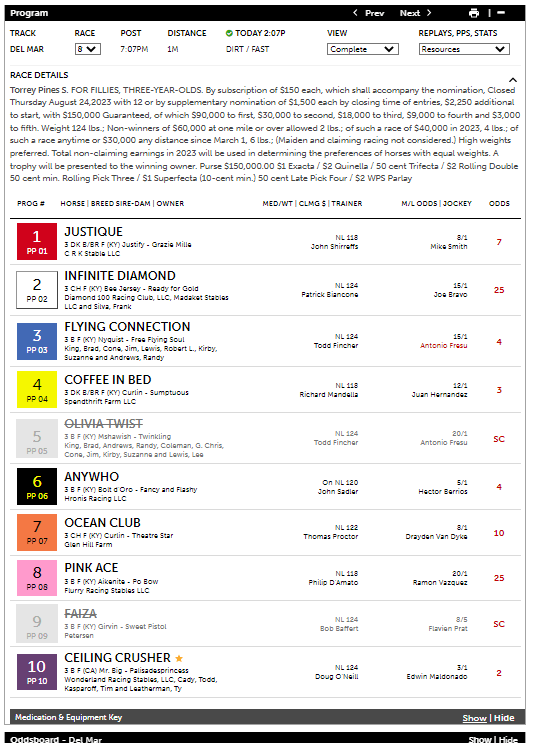The image size is (544, 743).
Task: Open the Race number dropdown
Action: tap(88, 49)
